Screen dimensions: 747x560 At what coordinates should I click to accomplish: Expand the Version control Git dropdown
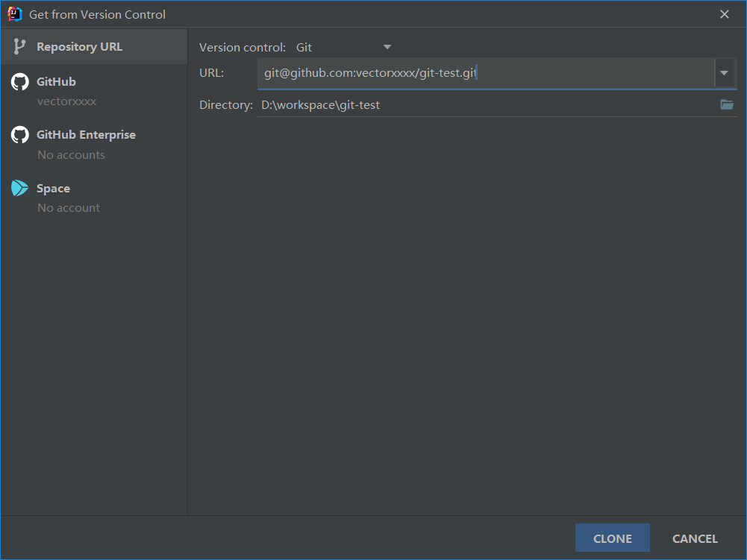[387, 47]
